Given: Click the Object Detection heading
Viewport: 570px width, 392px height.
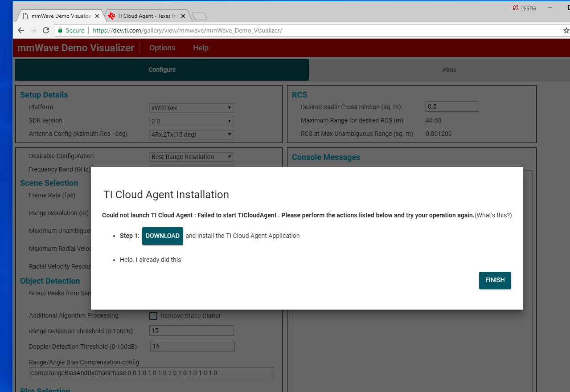Looking at the screenshot, I should [50, 281].
